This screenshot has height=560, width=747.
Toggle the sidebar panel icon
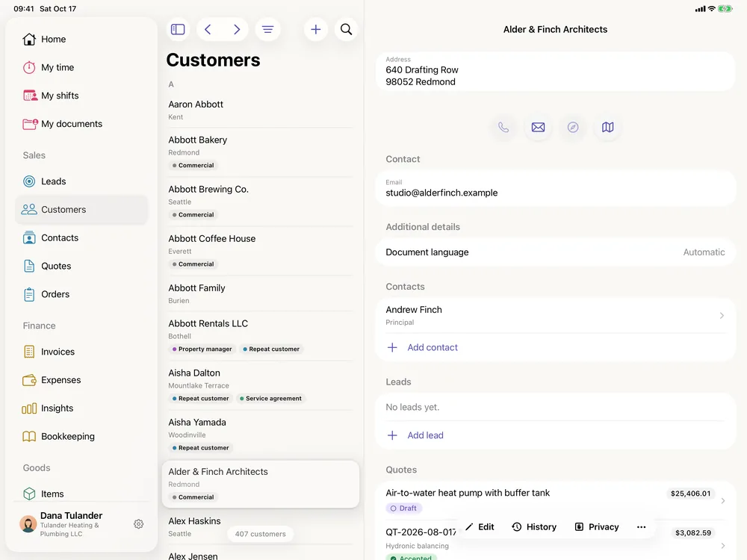click(178, 30)
